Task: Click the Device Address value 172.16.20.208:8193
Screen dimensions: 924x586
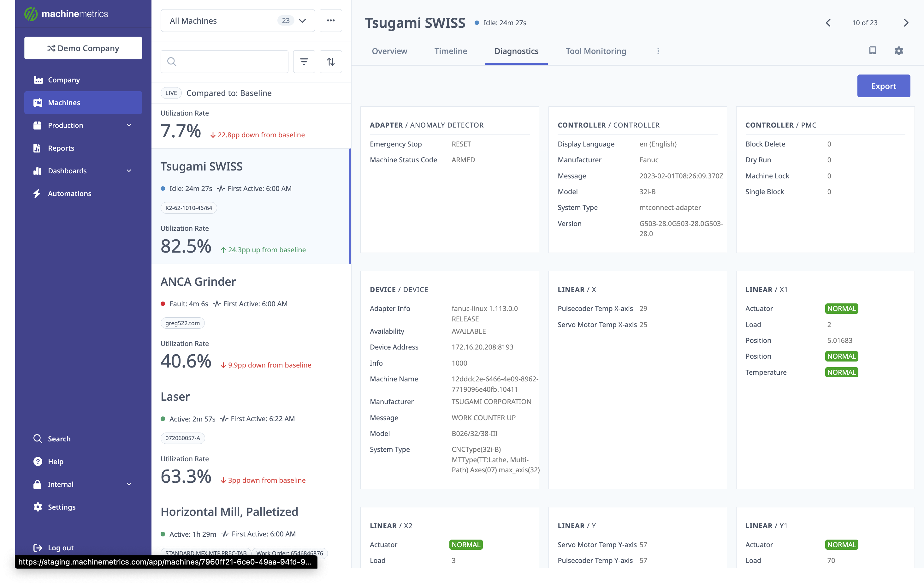Action: 482,347
